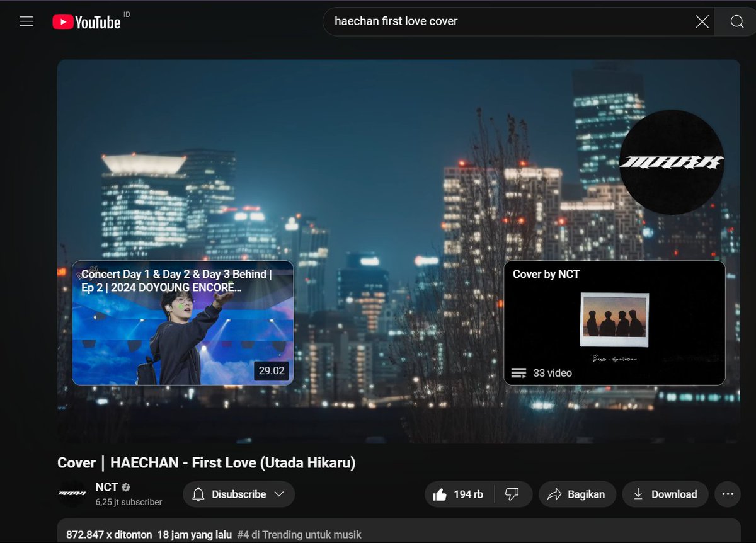Click the 18 jam yang lalu timestamp
756x543 pixels.
[195, 535]
